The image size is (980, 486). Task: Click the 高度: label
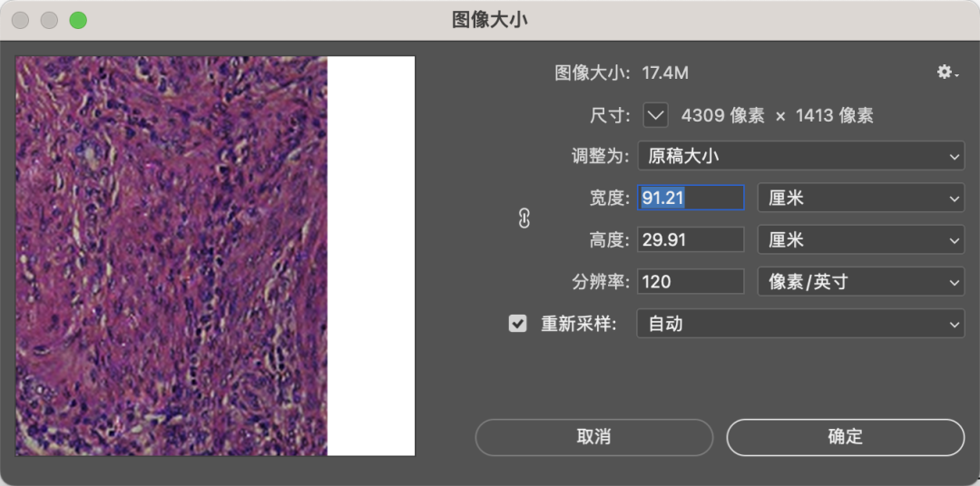[609, 240]
